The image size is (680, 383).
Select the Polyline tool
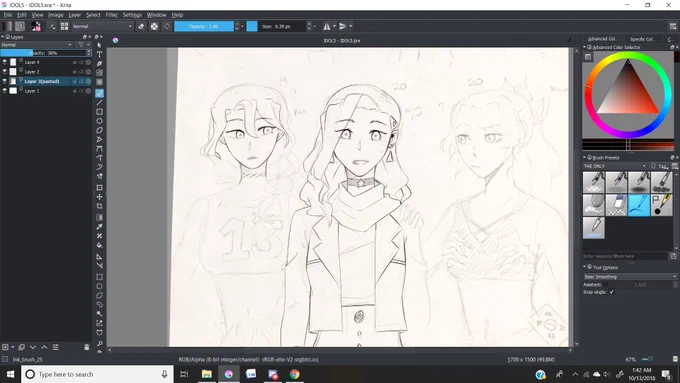point(99,139)
